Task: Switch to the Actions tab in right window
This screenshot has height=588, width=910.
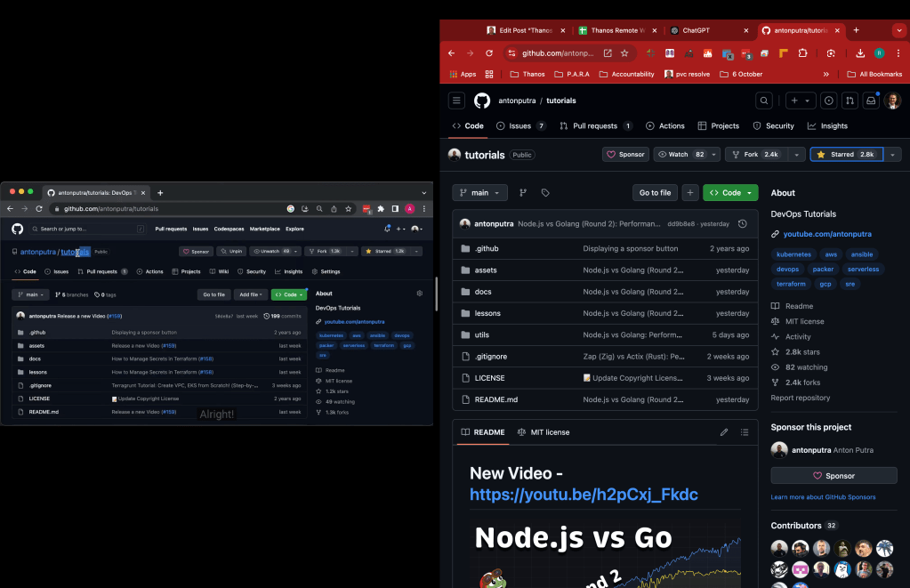Action: click(x=665, y=126)
